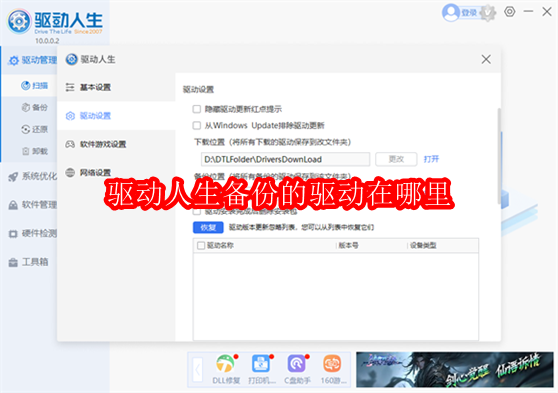Screen dimensions: 558x393
Task: Click the 工具箱 toolbox icon
Action: [13, 263]
